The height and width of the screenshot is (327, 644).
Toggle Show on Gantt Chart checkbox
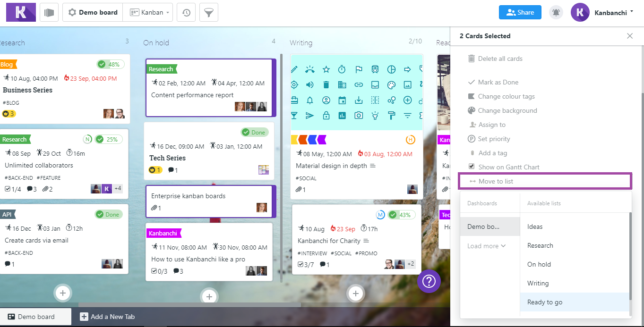coord(471,167)
